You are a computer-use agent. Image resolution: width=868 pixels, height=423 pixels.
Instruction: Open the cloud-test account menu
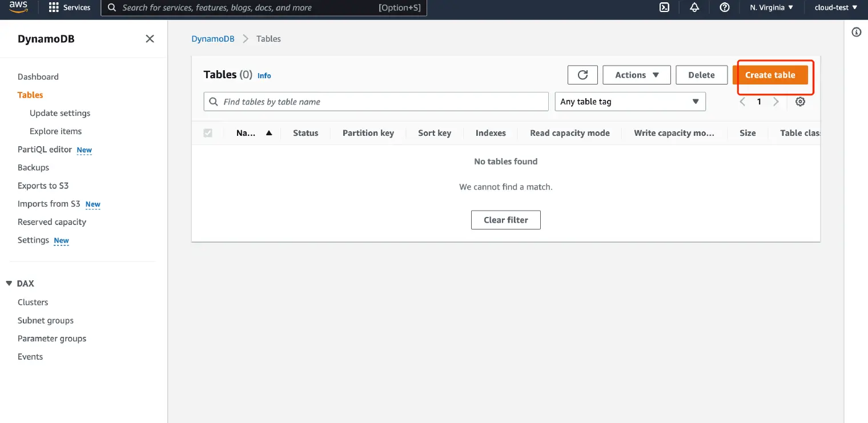click(836, 7)
